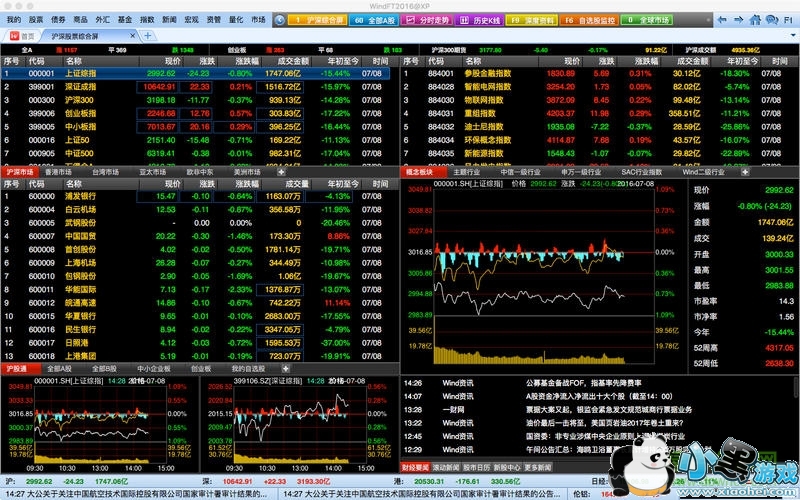Add a market tab with plus icon
Image resolution: width=800 pixels, height=500 pixels.
(x=281, y=172)
